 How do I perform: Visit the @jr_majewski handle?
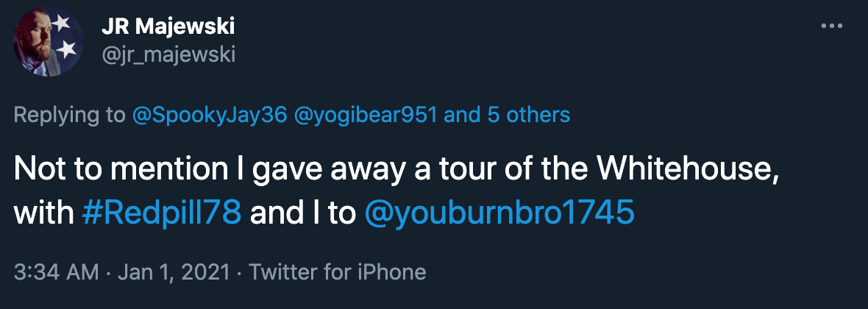click(168, 53)
